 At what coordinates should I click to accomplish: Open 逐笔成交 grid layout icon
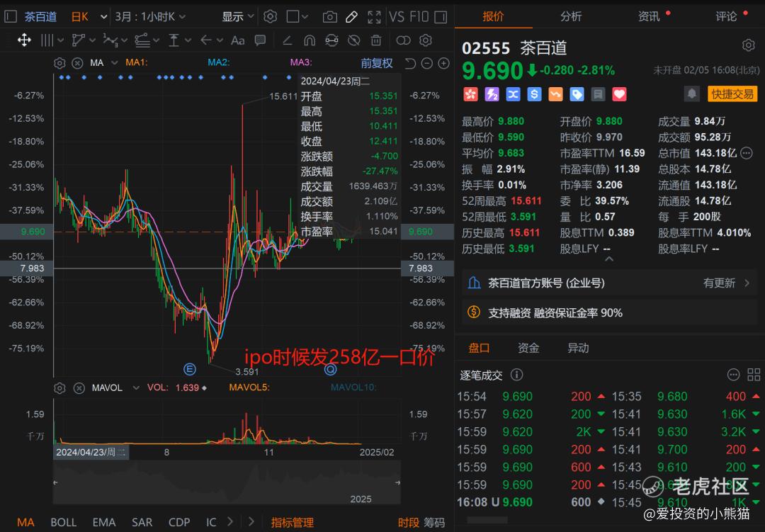pyautogui.click(x=754, y=374)
